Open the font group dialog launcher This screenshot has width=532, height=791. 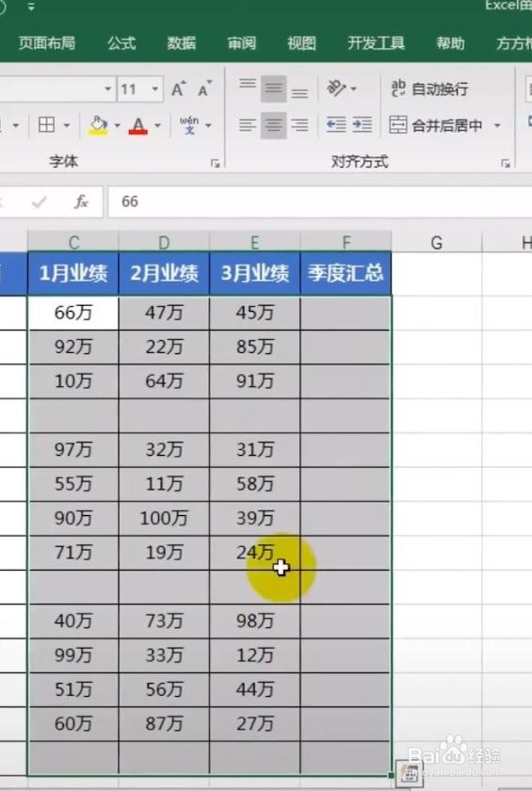tap(216, 163)
